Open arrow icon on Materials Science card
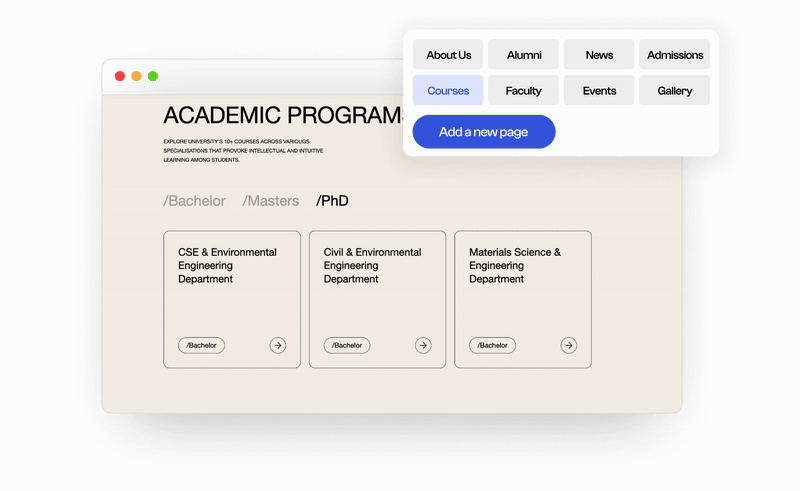The width and height of the screenshot is (800, 491). [x=568, y=346]
